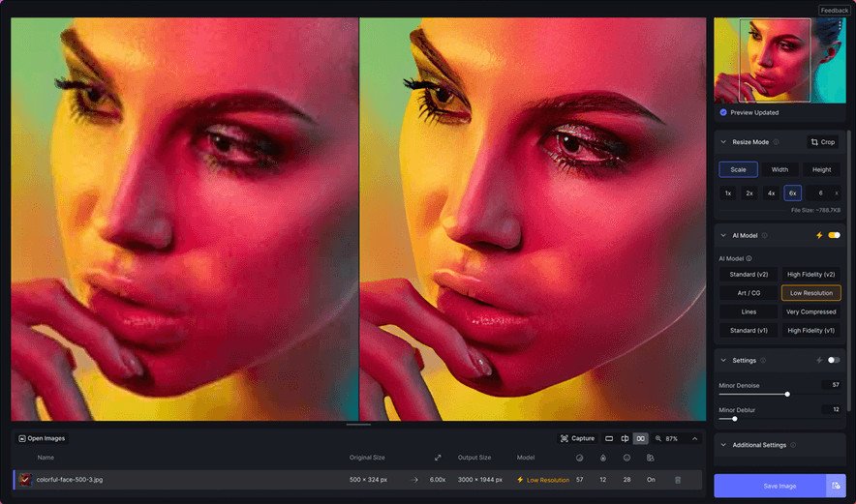Viewport: 856px width, 504px height.
Task: Delete colorful-face-500-3.jpg with trash icon
Action: (x=678, y=480)
